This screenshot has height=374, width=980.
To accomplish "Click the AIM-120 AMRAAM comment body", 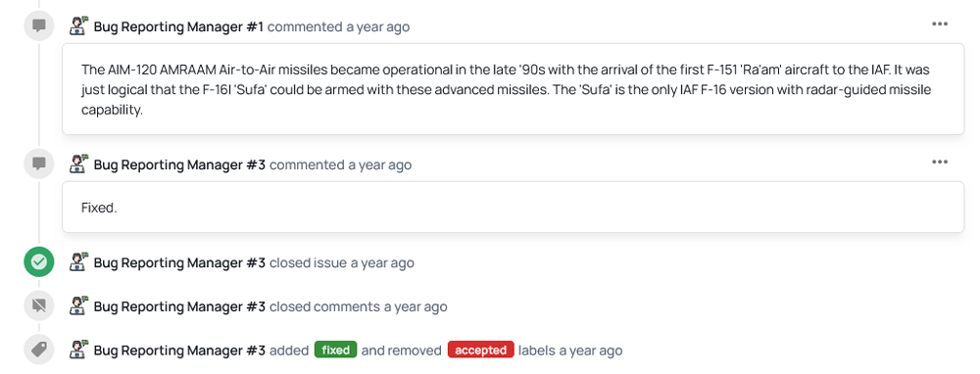I will pos(514,89).
